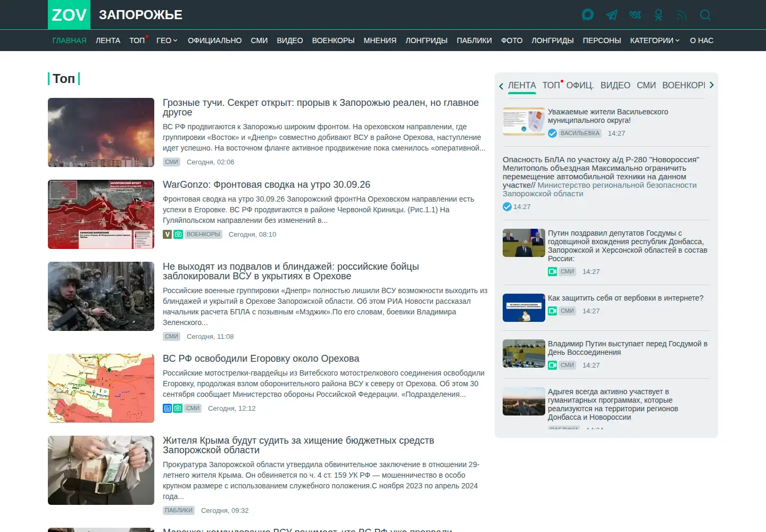The height and width of the screenshot is (532, 766).
Task: Select the ТОП tab in sidebar
Action: pos(551,85)
